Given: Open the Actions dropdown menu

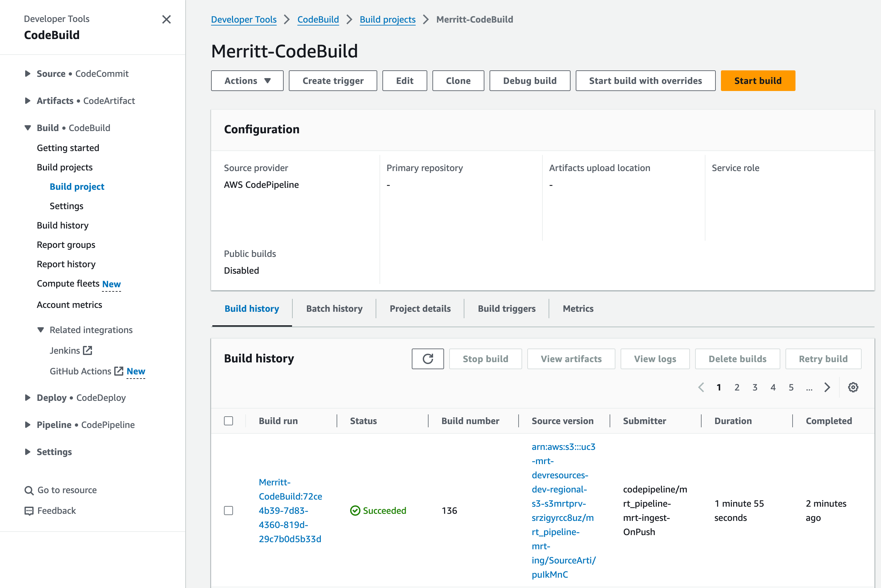Looking at the screenshot, I should (247, 81).
